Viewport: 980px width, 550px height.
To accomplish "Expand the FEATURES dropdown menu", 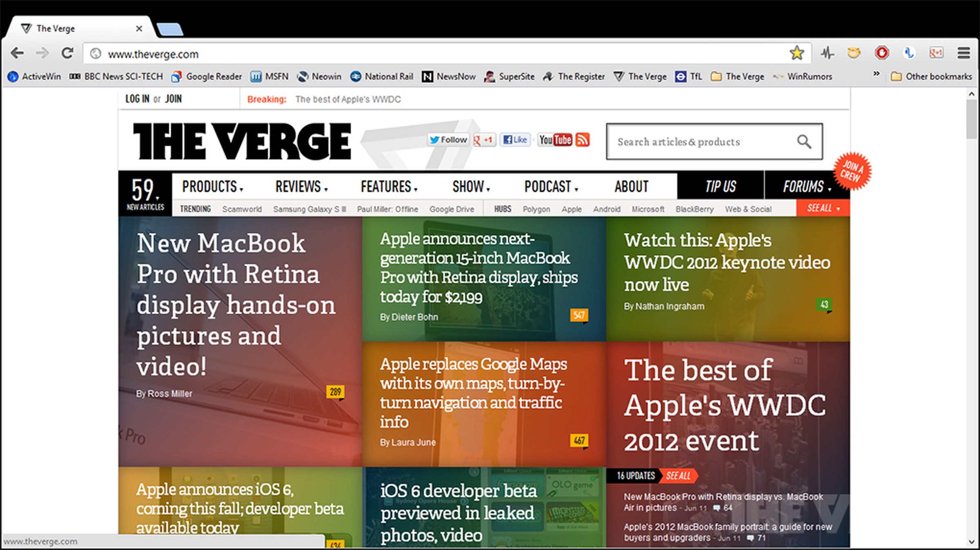I will tap(389, 187).
